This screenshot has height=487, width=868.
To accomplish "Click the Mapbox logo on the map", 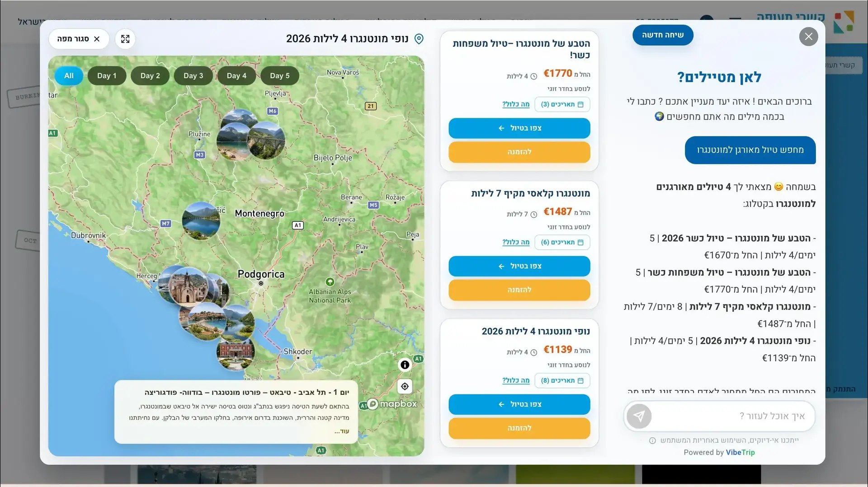I will (x=392, y=404).
